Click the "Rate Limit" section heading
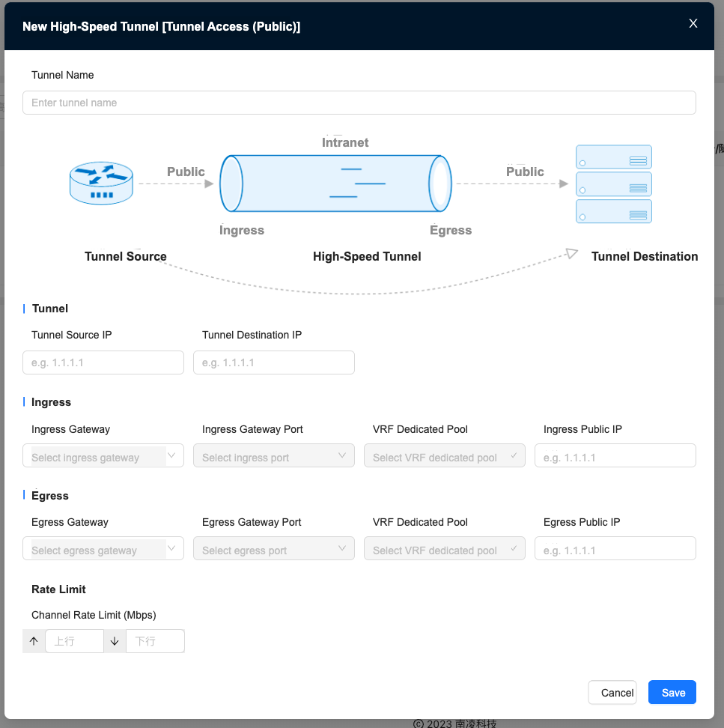 pos(58,589)
